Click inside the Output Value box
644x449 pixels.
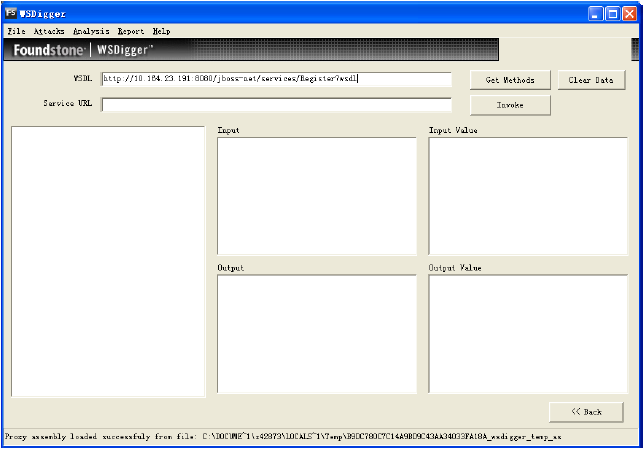coord(528,334)
